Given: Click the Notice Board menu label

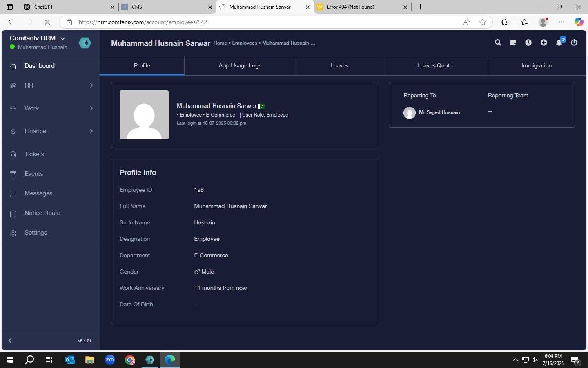Looking at the screenshot, I should point(42,213).
